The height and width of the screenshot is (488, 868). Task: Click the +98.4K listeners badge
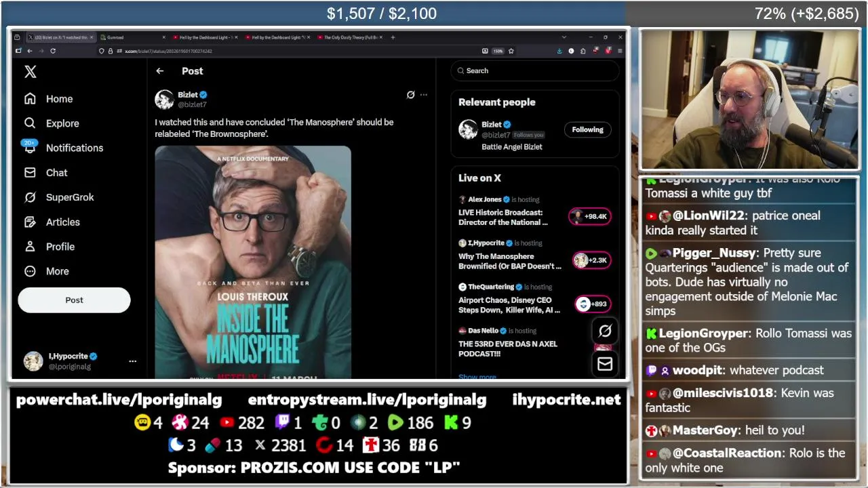pyautogui.click(x=590, y=216)
